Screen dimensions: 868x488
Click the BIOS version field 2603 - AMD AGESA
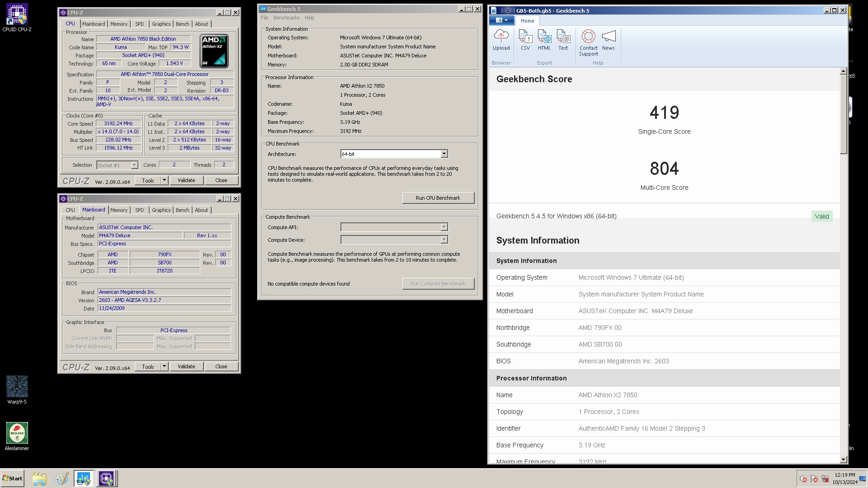pos(165,300)
